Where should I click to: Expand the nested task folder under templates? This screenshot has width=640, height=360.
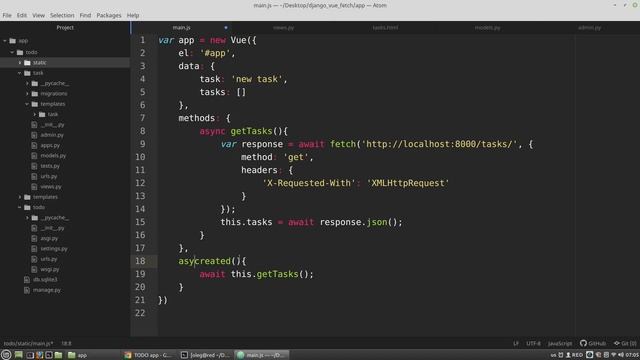pos(35,114)
